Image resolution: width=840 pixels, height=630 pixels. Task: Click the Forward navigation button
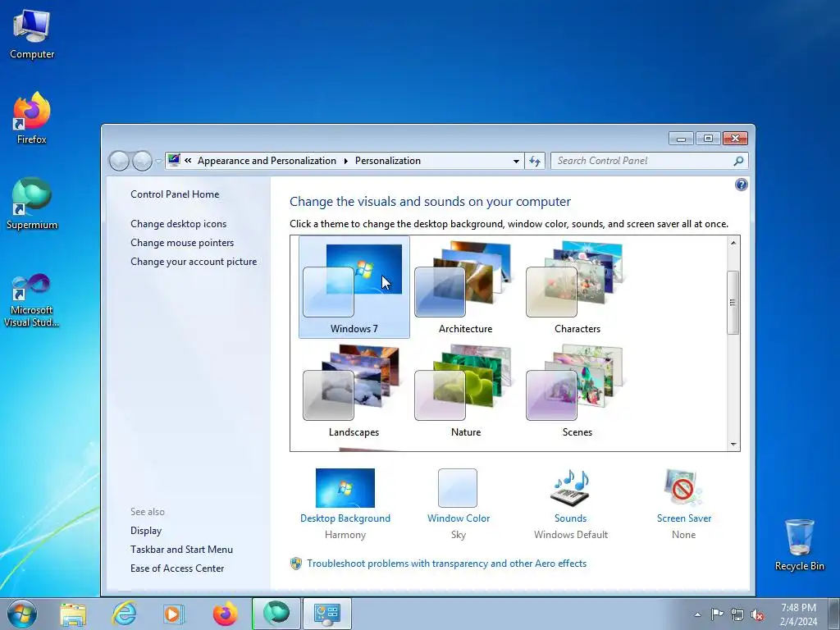[x=142, y=161]
